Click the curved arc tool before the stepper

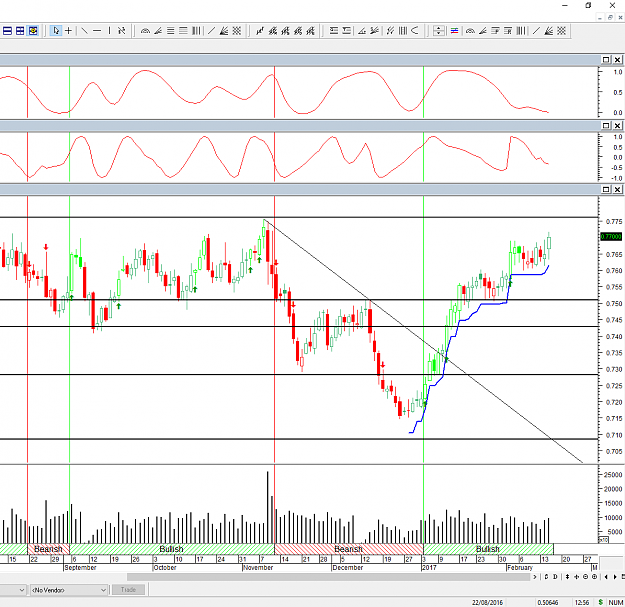click(x=415, y=31)
